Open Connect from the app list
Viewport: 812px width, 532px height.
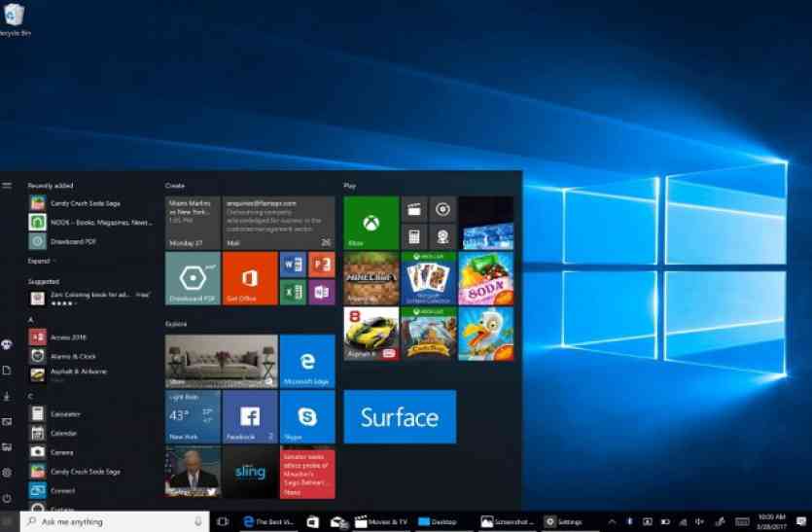(x=90, y=490)
